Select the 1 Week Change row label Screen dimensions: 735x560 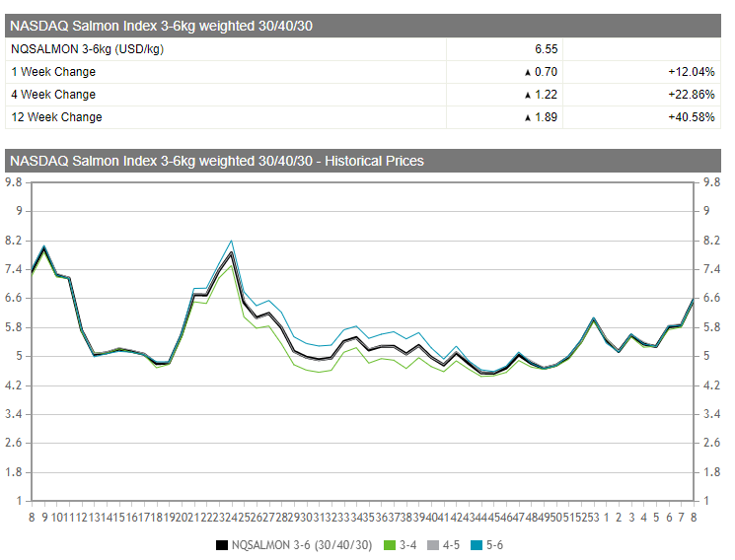52,72
